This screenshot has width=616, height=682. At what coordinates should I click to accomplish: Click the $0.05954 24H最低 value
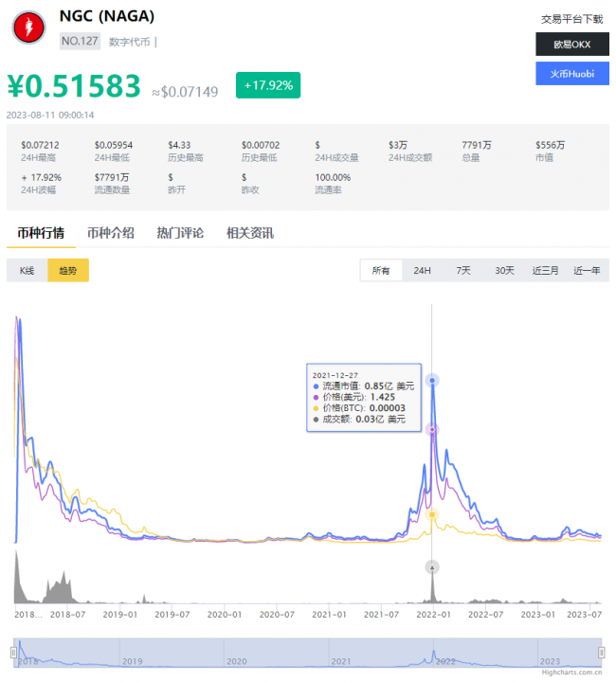[114, 145]
